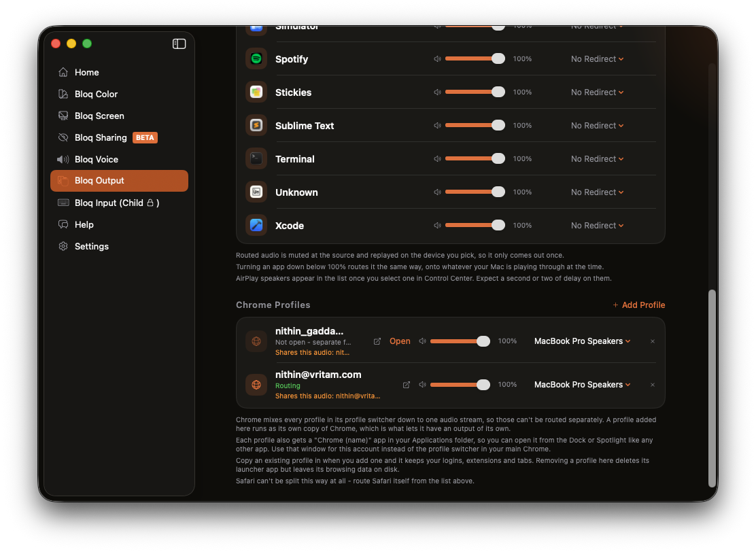Screen dimensions: 756x552
Task: Open Settings from sidebar
Action: tap(119, 246)
